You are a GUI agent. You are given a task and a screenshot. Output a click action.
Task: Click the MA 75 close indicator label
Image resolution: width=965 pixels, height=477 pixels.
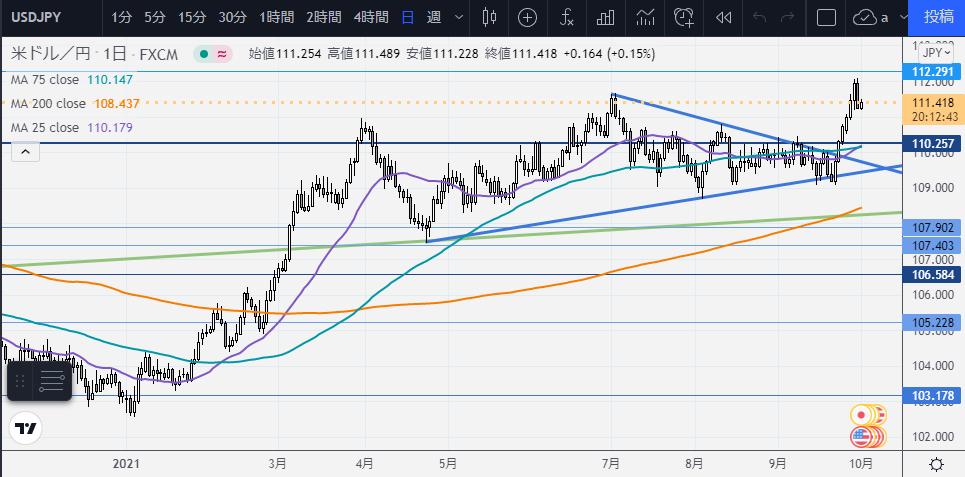click(x=45, y=79)
